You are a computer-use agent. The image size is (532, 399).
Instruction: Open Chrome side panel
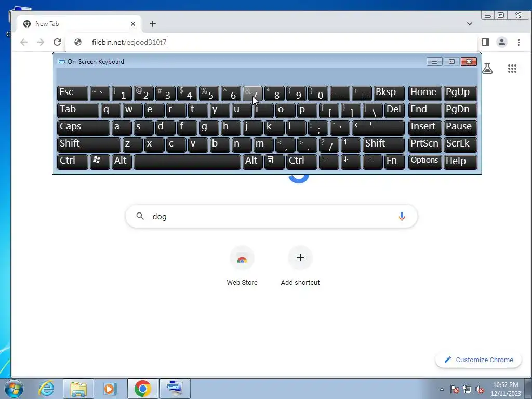485,42
